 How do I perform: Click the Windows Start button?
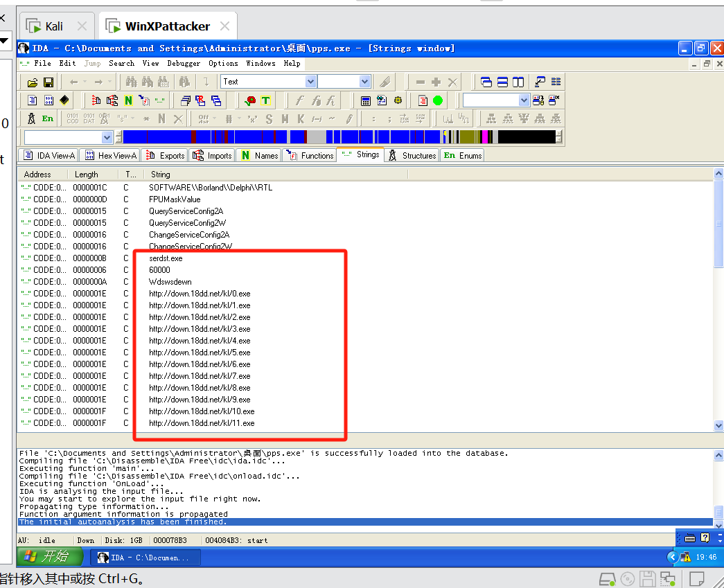50,557
